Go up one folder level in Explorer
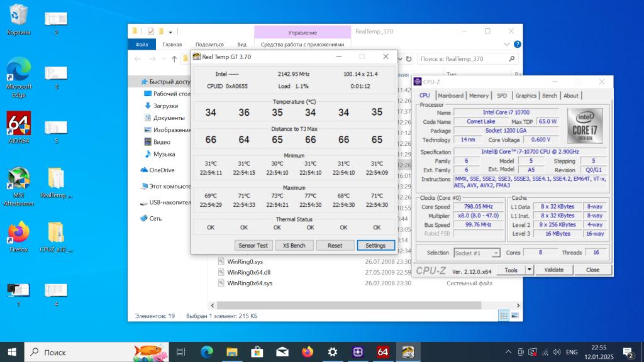Image resolution: width=644 pixels, height=362 pixels. pos(174,59)
